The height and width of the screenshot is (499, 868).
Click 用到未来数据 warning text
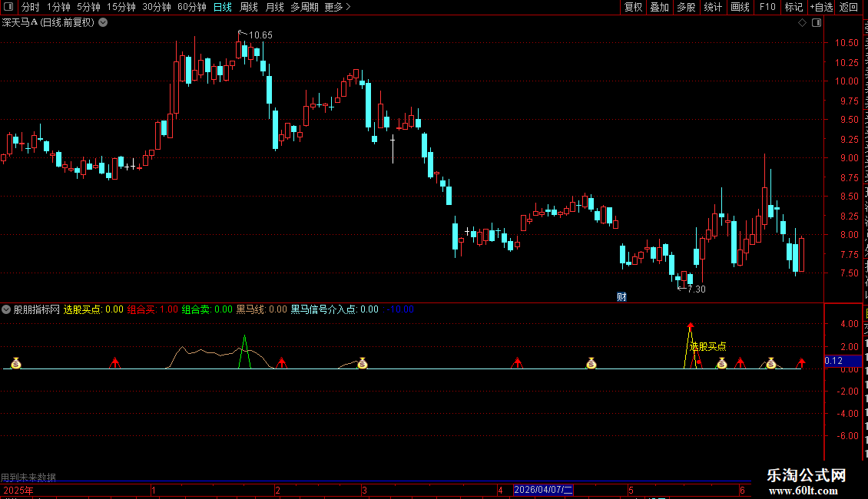coord(28,477)
